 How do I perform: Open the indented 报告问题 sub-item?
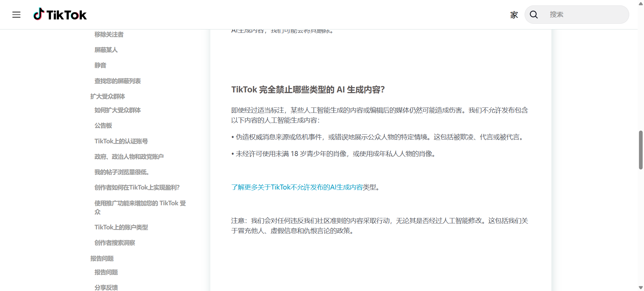coord(106,272)
